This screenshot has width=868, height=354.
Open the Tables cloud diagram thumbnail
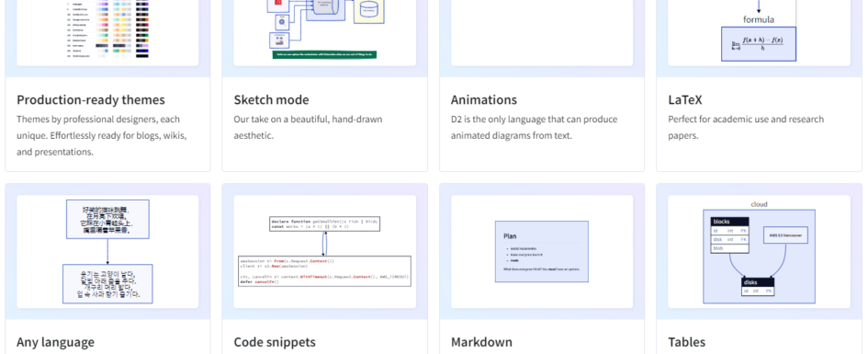pos(759,252)
